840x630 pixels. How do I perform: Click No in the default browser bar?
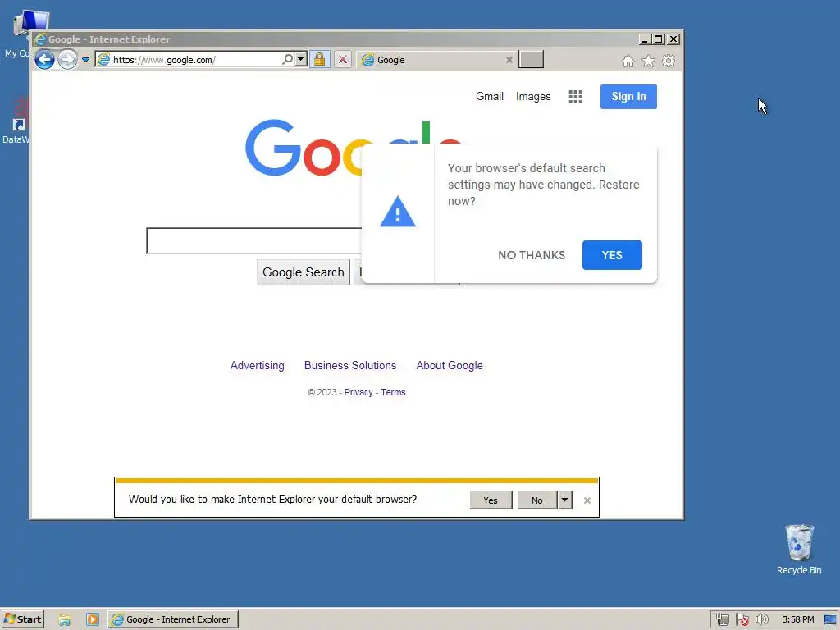(x=537, y=500)
